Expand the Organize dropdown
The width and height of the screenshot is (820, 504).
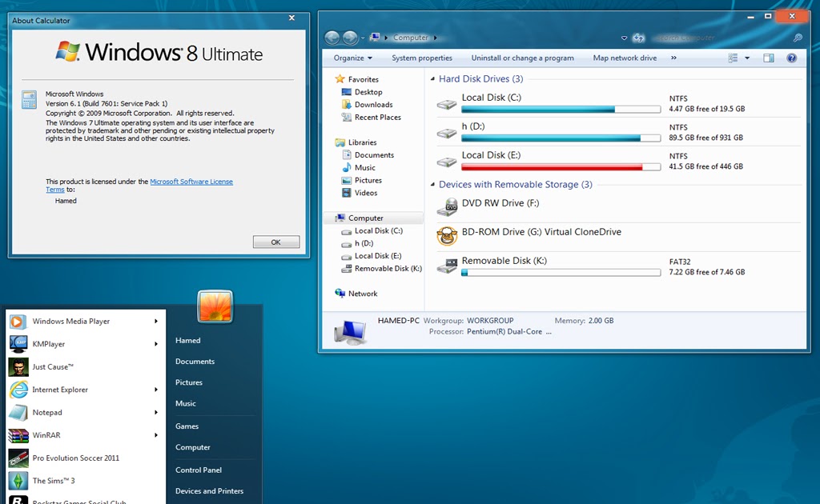coord(352,58)
